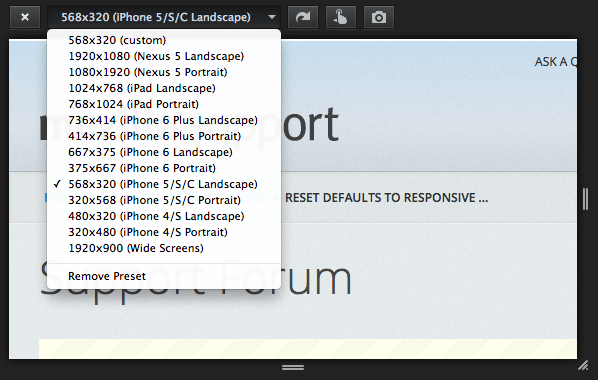Viewport: 598px width, 380px height.
Task: Open RESET DEFAULTS TO RESPONSIVE breadcrumb link
Action: click(386, 198)
